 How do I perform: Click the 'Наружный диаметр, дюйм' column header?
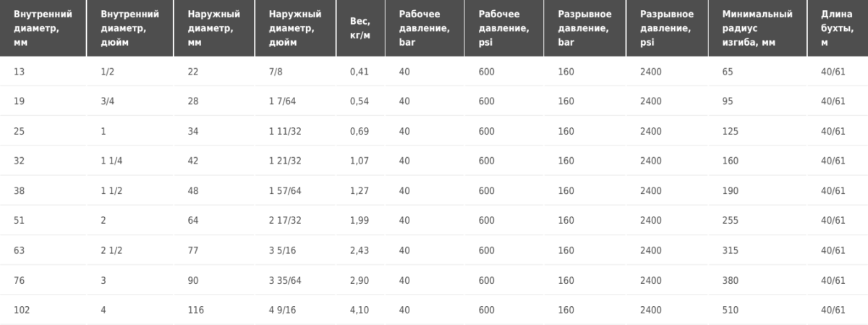[x=294, y=28]
